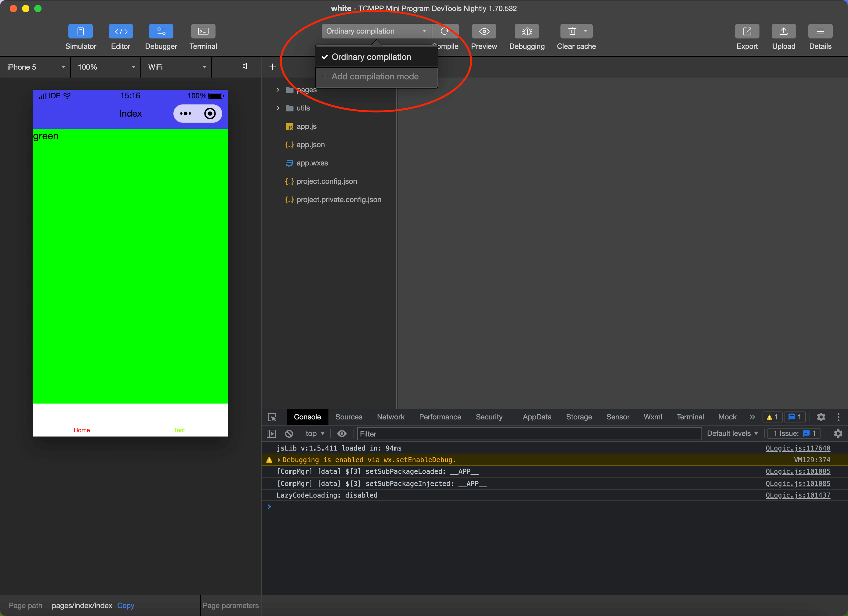Open the iPhone 5 device dropdown

[x=35, y=67]
